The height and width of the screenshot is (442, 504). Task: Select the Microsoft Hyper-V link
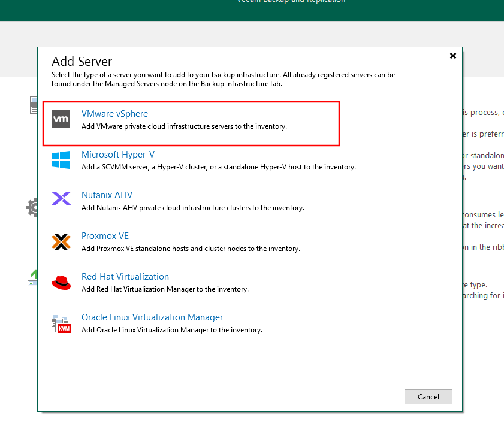pyautogui.click(x=118, y=155)
